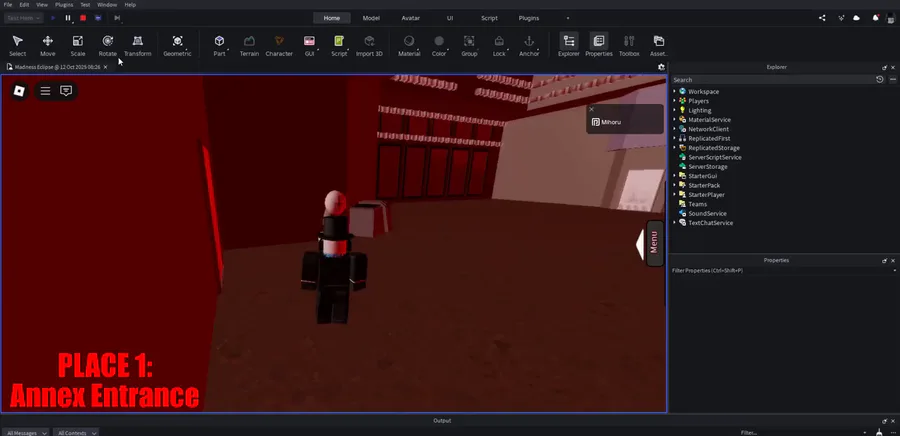Image resolution: width=900 pixels, height=436 pixels.
Task: Switch to the Model ribbon tab
Action: point(371,18)
